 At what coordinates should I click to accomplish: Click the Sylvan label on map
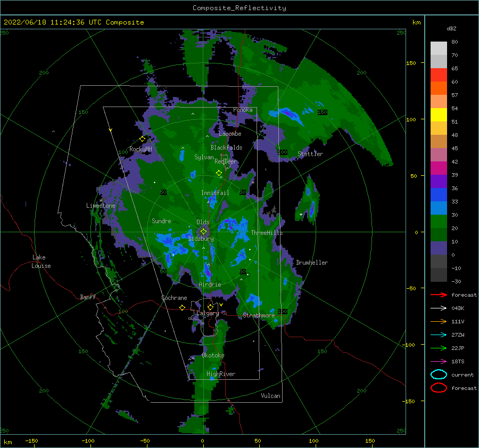click(204, 157)
